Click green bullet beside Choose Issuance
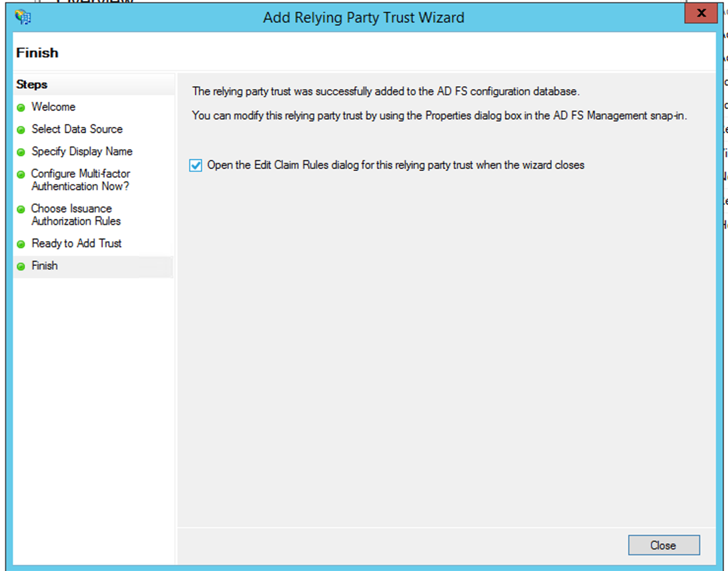Viewport: 728px width, 571px height. coord(21,210)
